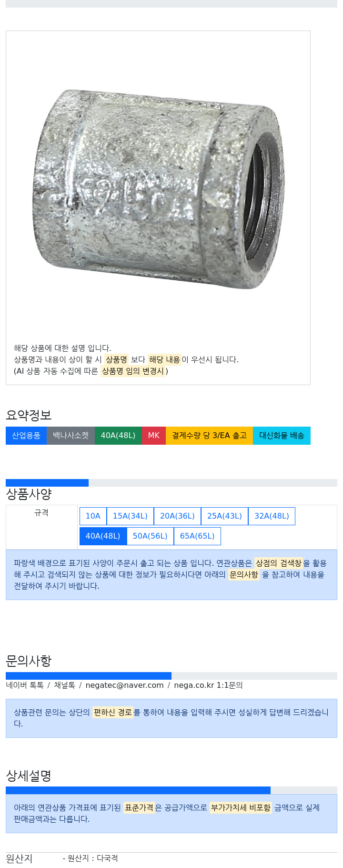Screen dimensions: 343x868
Task: Click the selected 40A(48L) size button
Action: (103, 536)
